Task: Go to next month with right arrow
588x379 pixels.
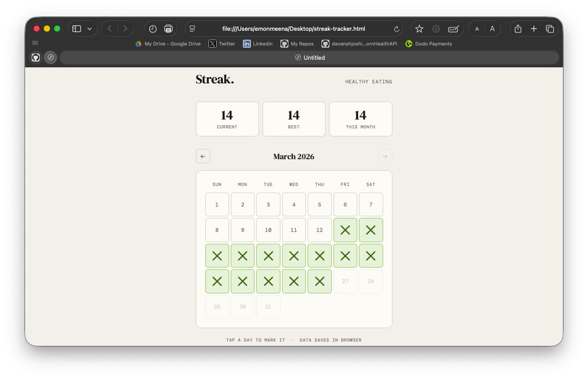Action: [385, 156]
